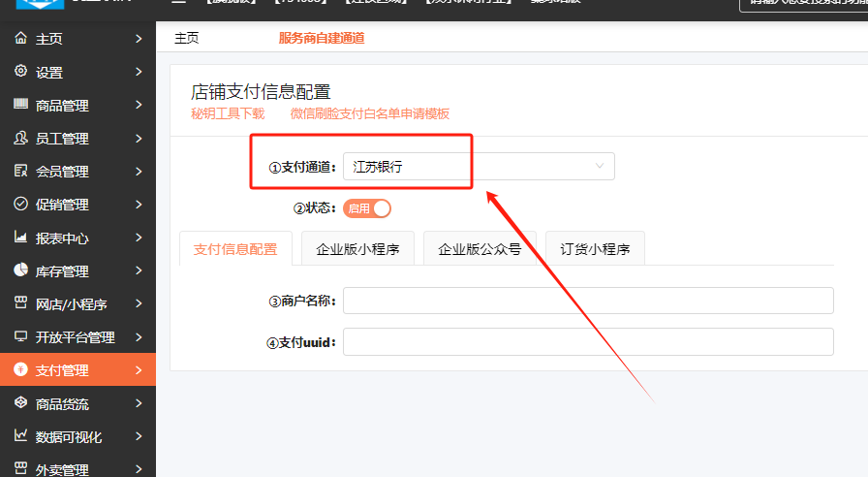Expand the 会员管理 sidebar chevron
This screenshot has width=868, height=477.
coord(139,172)
